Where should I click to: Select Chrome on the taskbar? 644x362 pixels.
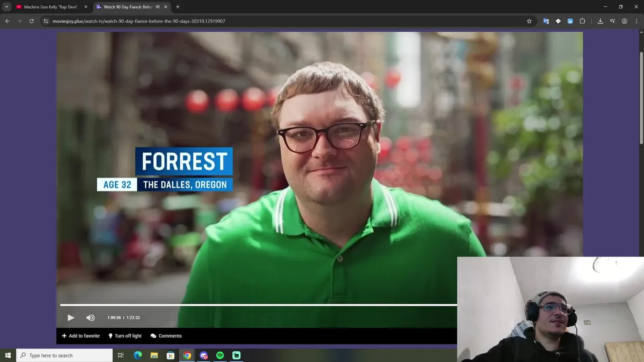coord(187,355)
